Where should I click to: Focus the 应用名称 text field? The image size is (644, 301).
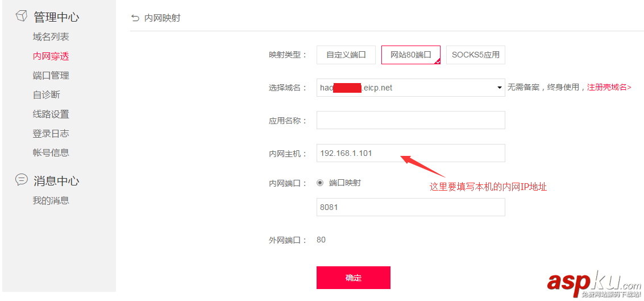(410, 120)
